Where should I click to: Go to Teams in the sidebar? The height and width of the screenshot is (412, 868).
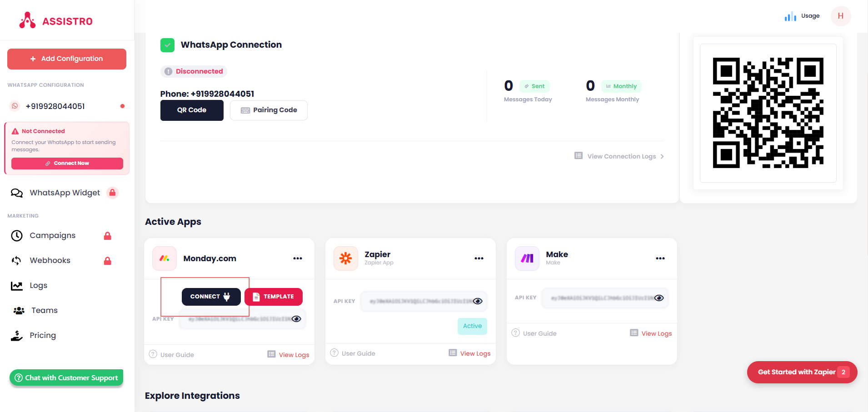click(44, 311)
